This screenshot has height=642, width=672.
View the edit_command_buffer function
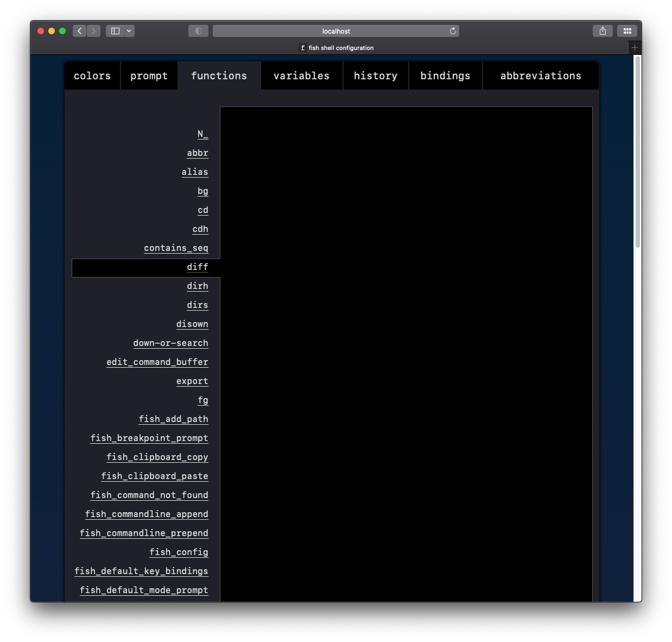(157, 362)
